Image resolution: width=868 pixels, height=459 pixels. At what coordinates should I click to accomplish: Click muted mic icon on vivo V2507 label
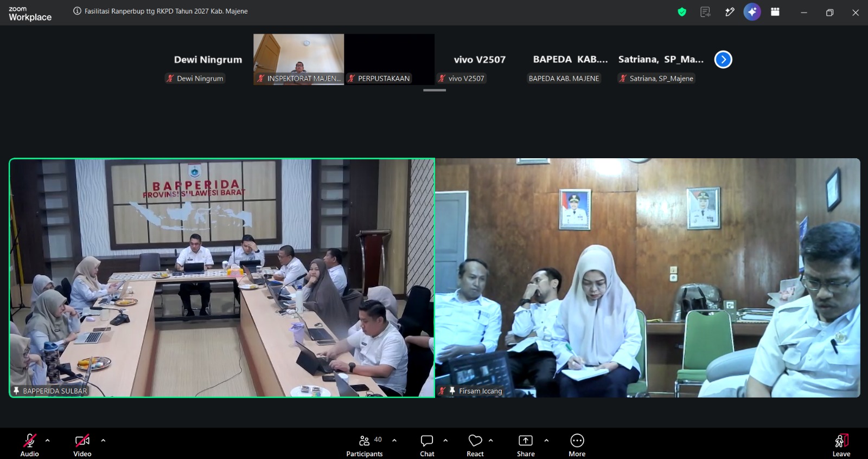[x=442, y=79]
